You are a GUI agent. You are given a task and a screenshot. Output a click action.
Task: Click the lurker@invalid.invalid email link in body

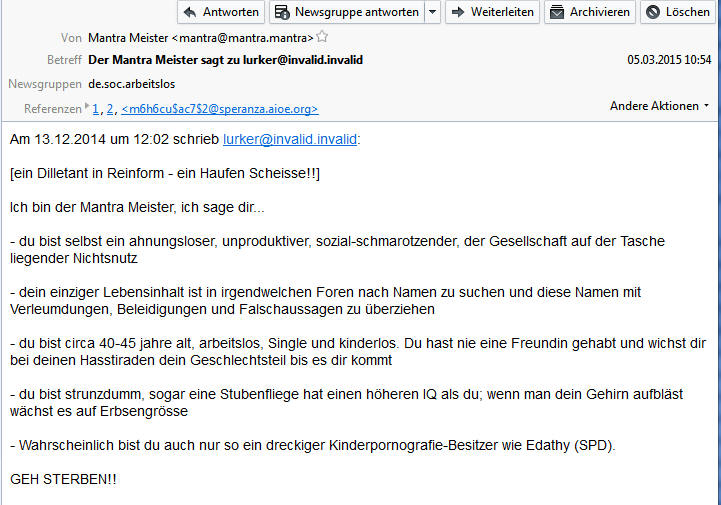pyautogui.click(x=290, y=139)
